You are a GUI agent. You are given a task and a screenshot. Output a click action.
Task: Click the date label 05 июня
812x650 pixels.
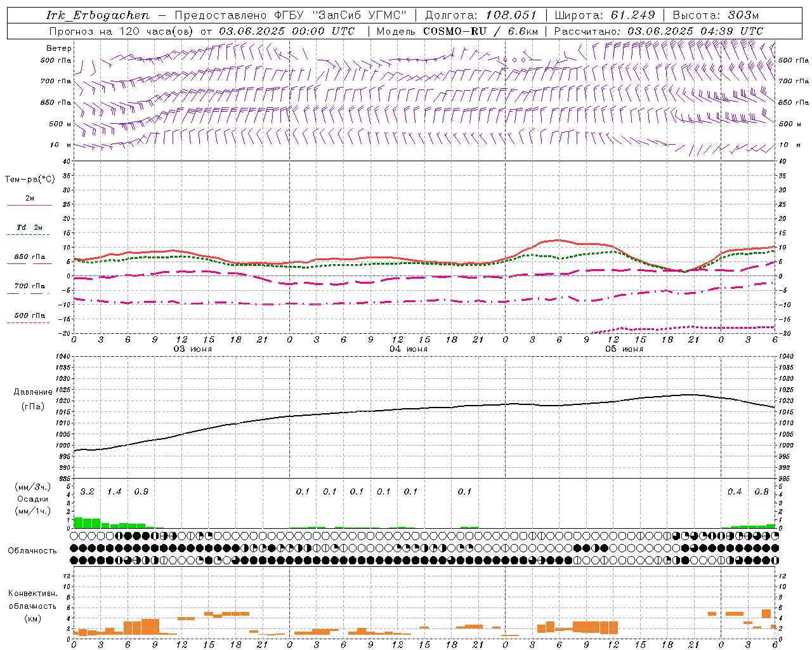[x=624, y=349]
